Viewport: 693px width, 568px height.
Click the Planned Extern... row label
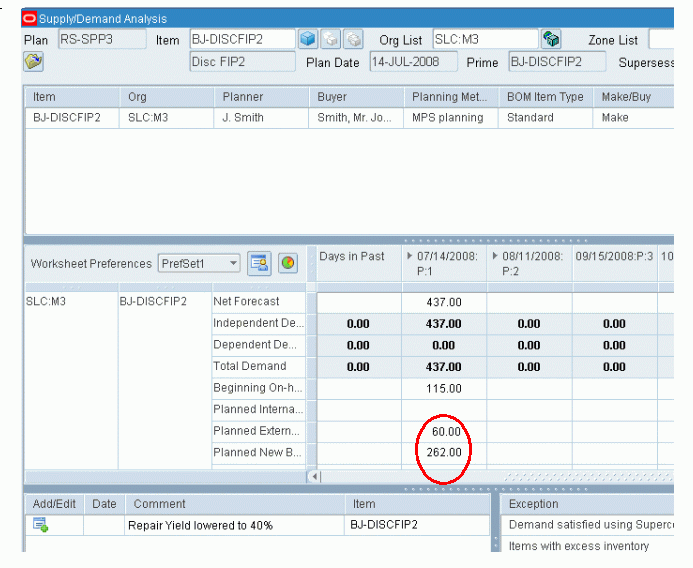click(259, 431)
